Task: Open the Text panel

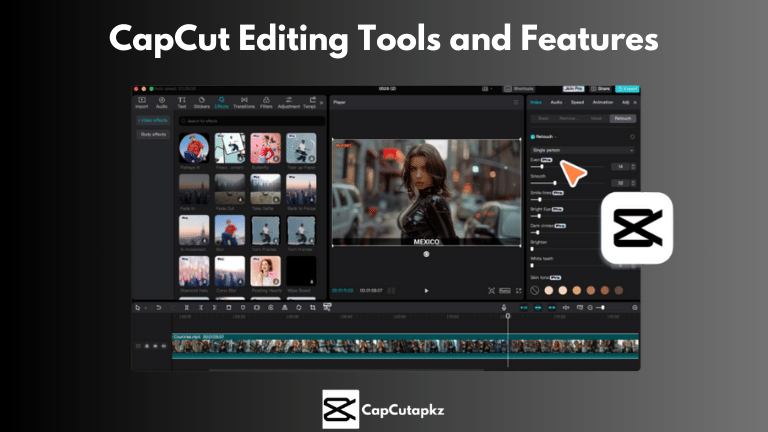Action: pos(182,102)
